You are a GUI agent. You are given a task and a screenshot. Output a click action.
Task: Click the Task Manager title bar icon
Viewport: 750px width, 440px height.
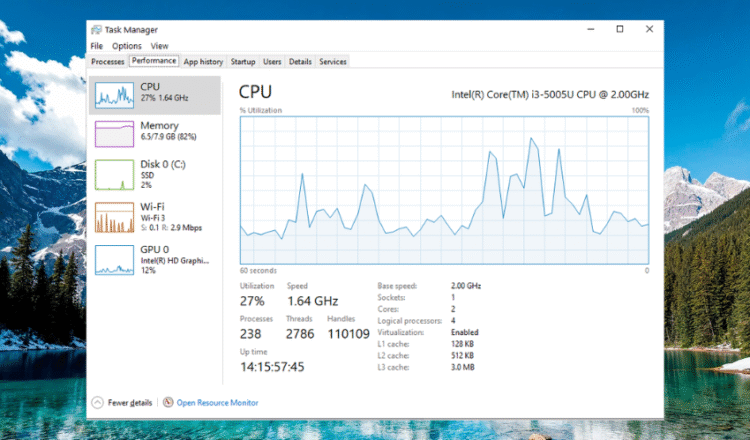96,30
